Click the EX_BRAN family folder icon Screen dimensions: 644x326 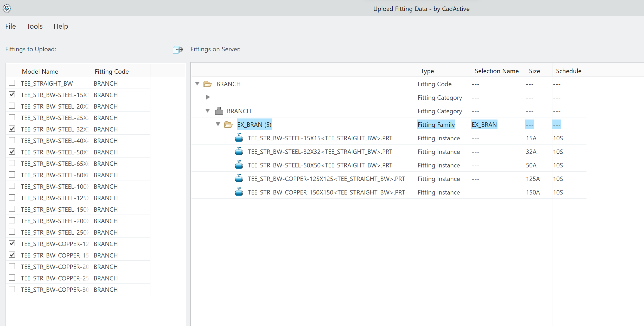coord(228,125)
